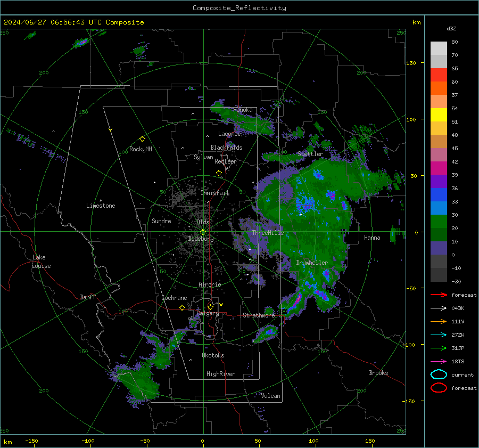Screen dimensions: 479x448
Task: Click the yellow diamond marker above Calgary
Action: tap(210, 307)
